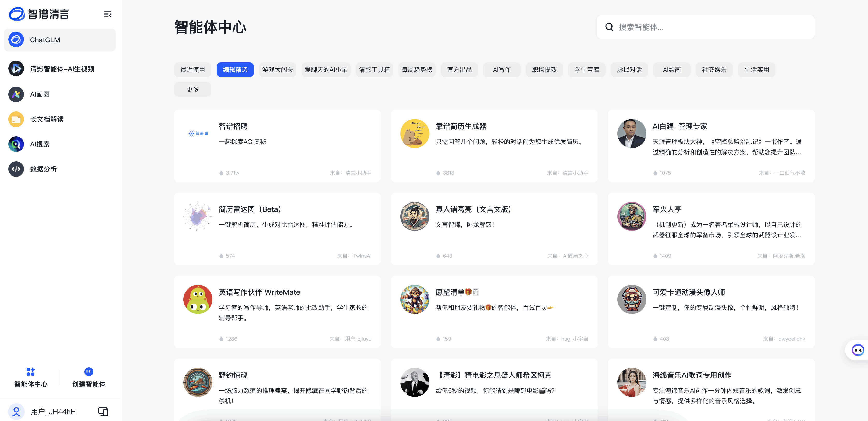Open the 清影智能体-AI生视频 icon in the sidebar
868x421 pixels.
coord(16,69)
